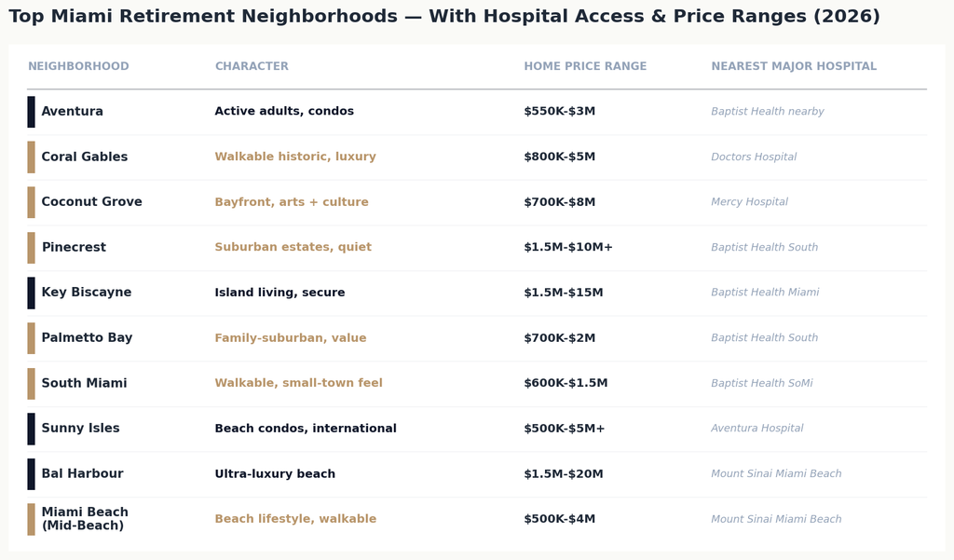
Task: Click the Doctors Hospital entry
Action: coord(754,157)
